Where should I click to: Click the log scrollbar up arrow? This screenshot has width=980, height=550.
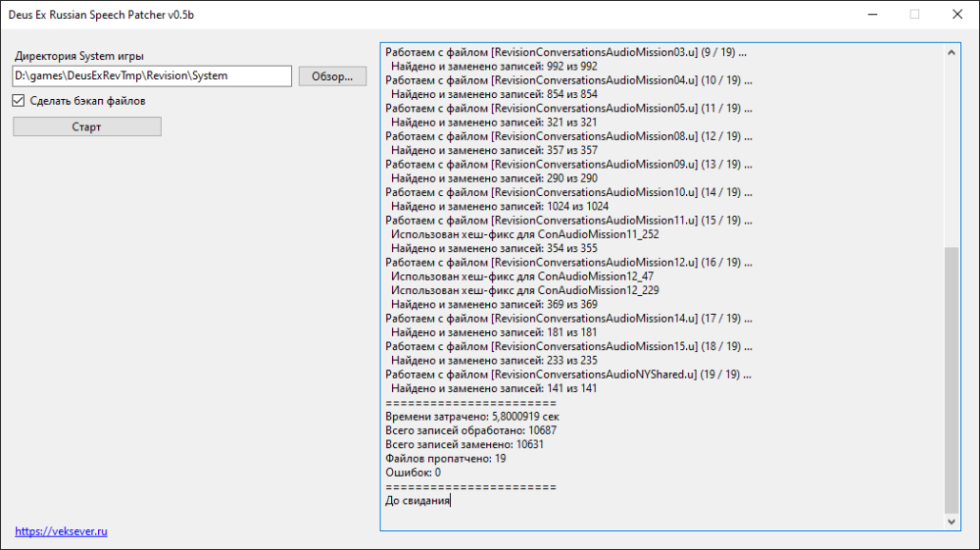pyautogui.click(x=952, y=53)
